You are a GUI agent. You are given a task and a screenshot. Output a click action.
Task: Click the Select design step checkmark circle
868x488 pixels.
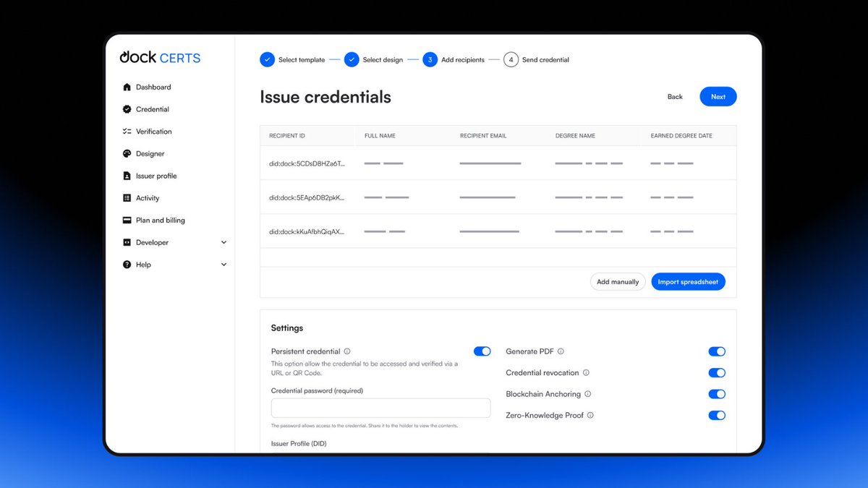tap(352, 60)
